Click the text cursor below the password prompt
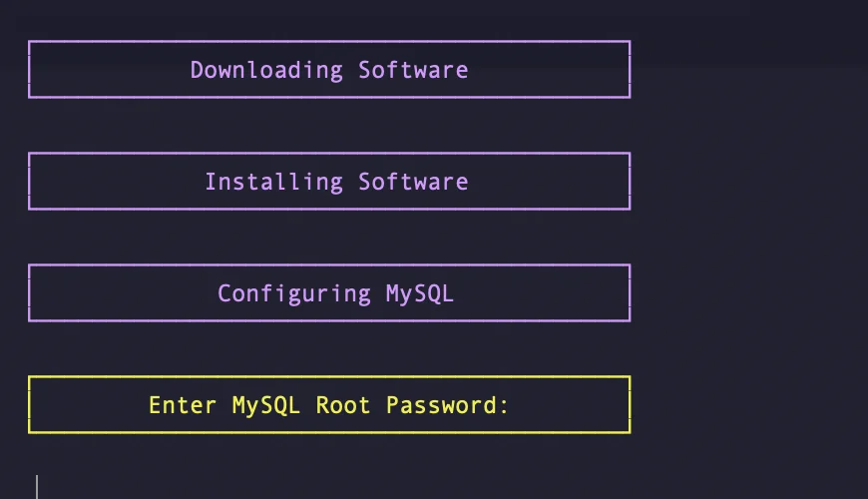Image resolution: width=868 pixels, height=499 pixels. coord(37,486)
